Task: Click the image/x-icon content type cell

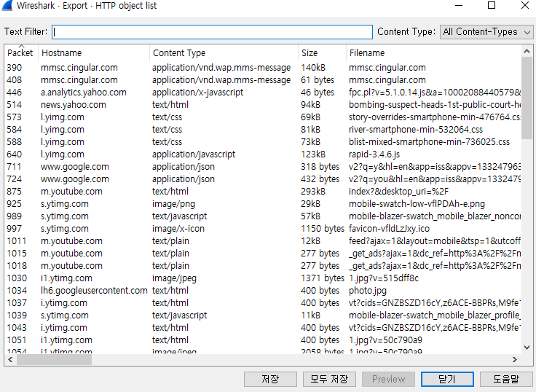Action: point(178,229)
